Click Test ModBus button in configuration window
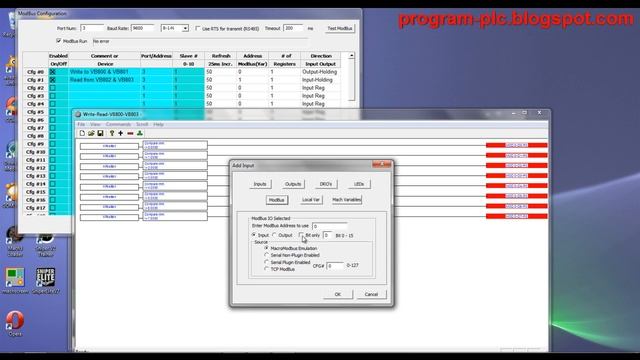Viewport: 640px width, 360px height. tap(340, 28)
